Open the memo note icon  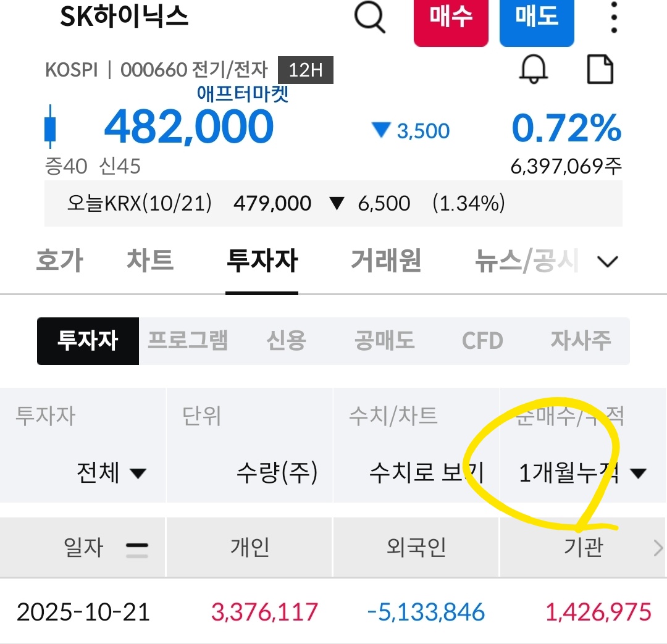coord(600,70)
